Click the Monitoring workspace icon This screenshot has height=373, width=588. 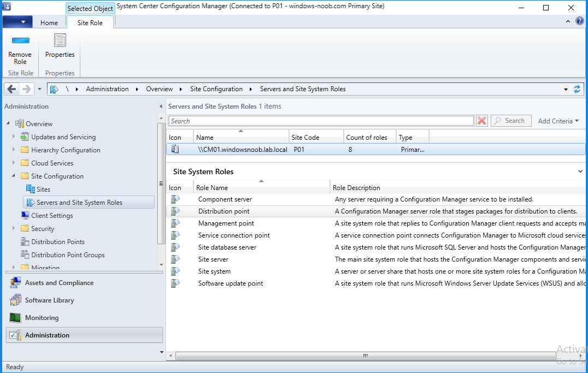pyautogui.click(x=15, y=318)
